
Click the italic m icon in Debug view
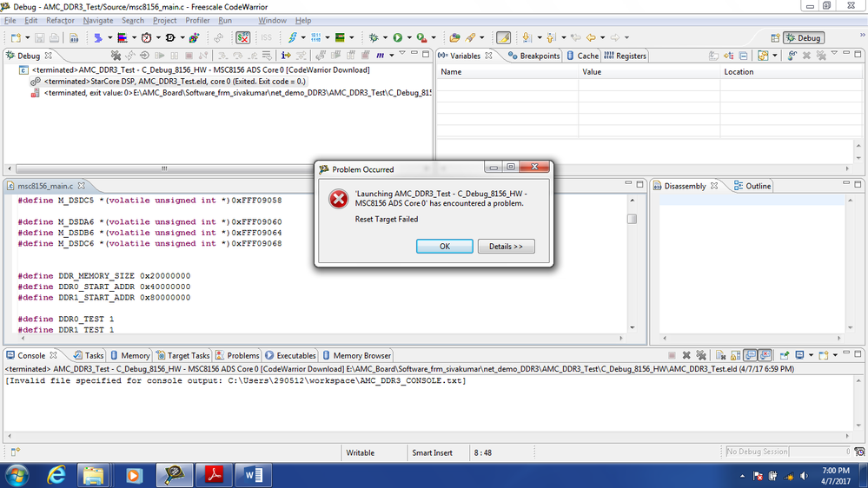point(380,56)
